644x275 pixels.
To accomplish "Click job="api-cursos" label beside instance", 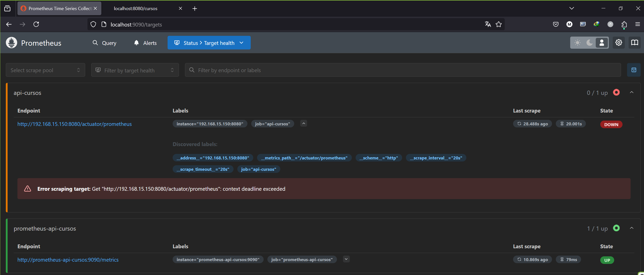I will [272, 124].
